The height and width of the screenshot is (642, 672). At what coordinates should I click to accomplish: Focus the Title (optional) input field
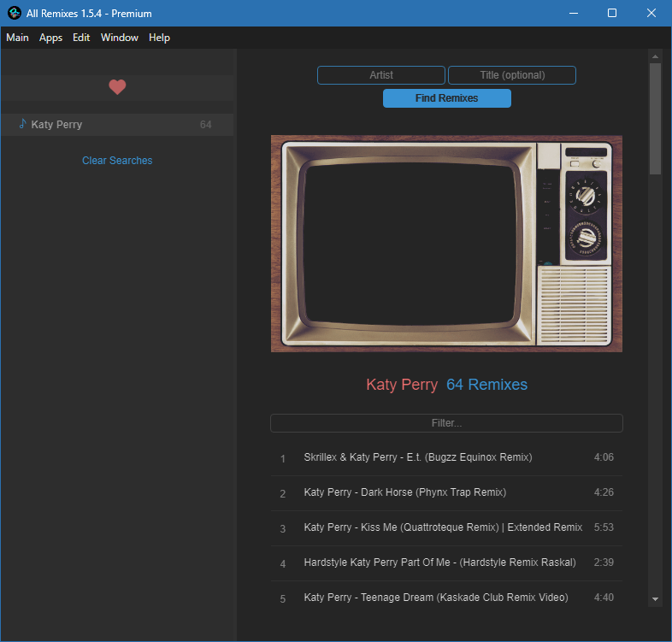point(512,75)
